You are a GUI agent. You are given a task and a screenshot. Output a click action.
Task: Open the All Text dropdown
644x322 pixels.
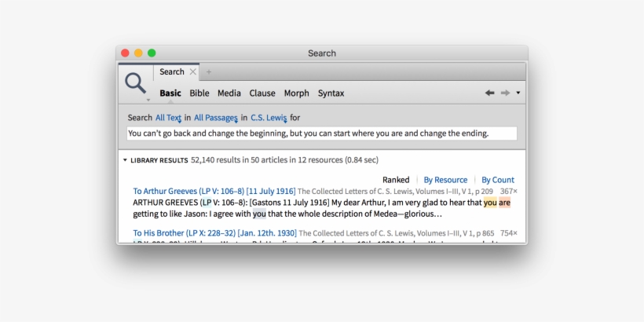(x=168, y=118)
